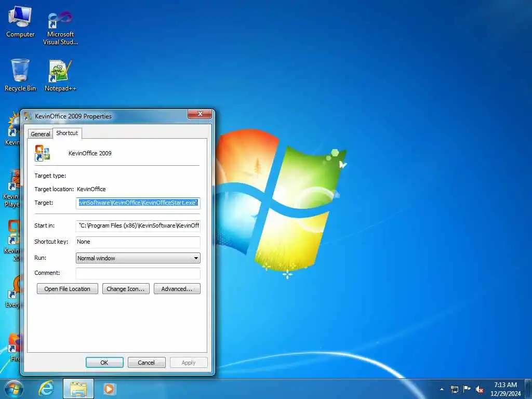Expand the Run dropdown showing Normal window

tap(138, 258)
